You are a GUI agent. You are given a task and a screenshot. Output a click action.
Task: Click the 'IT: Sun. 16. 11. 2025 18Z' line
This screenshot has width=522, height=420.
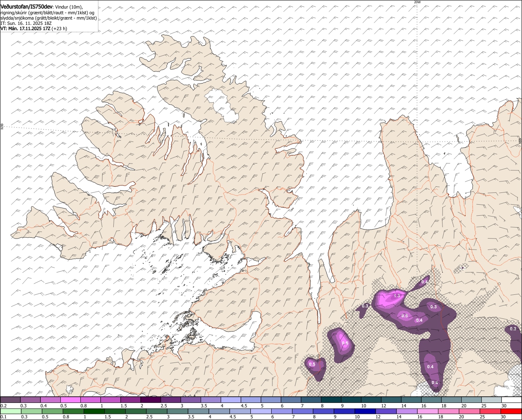coord(26,23)
